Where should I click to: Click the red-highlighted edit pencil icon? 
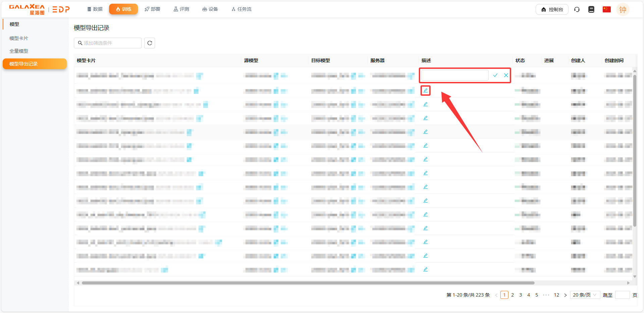426,90
